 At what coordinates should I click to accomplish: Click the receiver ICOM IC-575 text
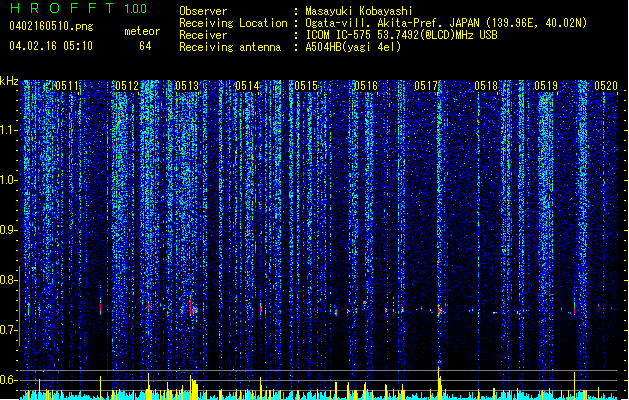tap(401, 35)
